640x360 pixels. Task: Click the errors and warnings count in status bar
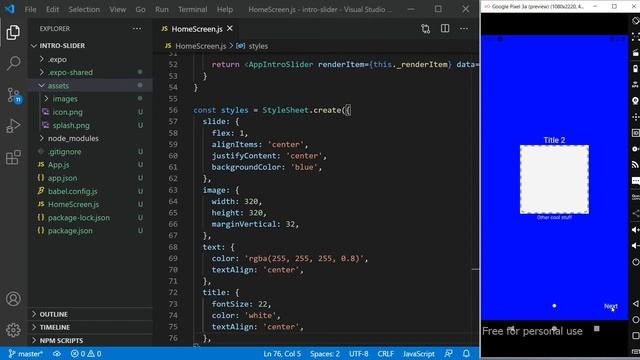point(86,354)
